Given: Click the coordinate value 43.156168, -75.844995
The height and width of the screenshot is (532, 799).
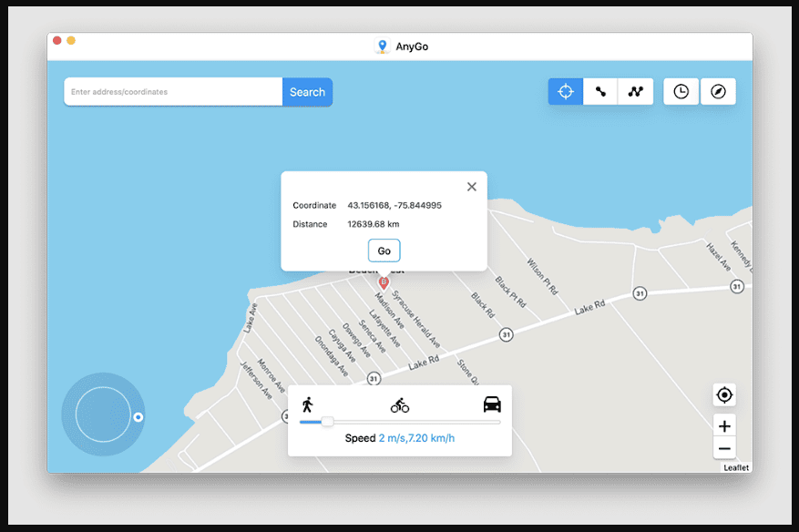Looking at the screenshot, I should coord(394,205).
